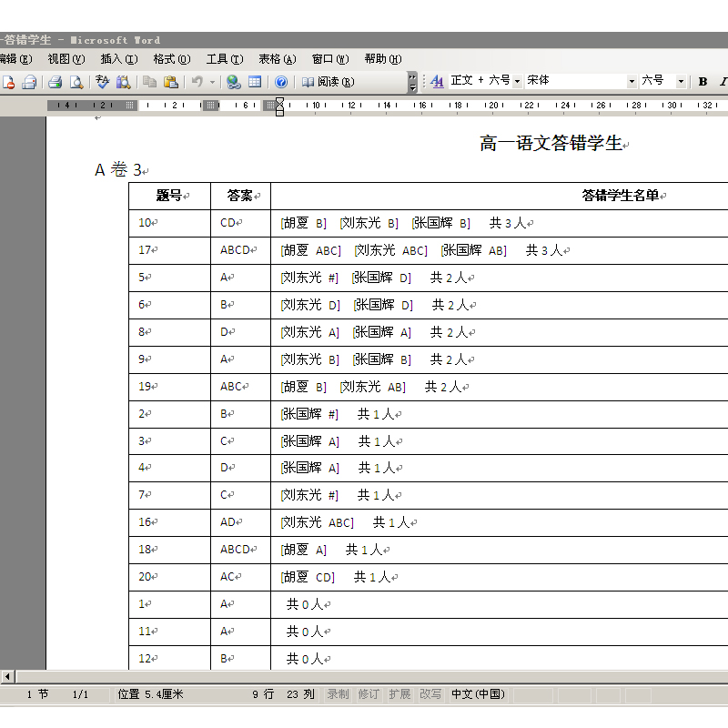Click question number cell 10
This screenshot has height=728, width=728.
pos(169,223)
